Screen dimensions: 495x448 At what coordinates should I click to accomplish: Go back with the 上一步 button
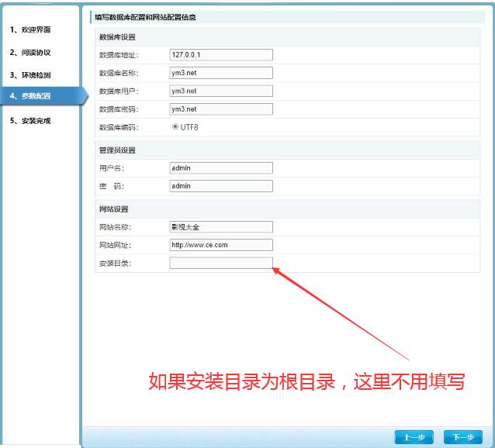(x=414, y=437)
